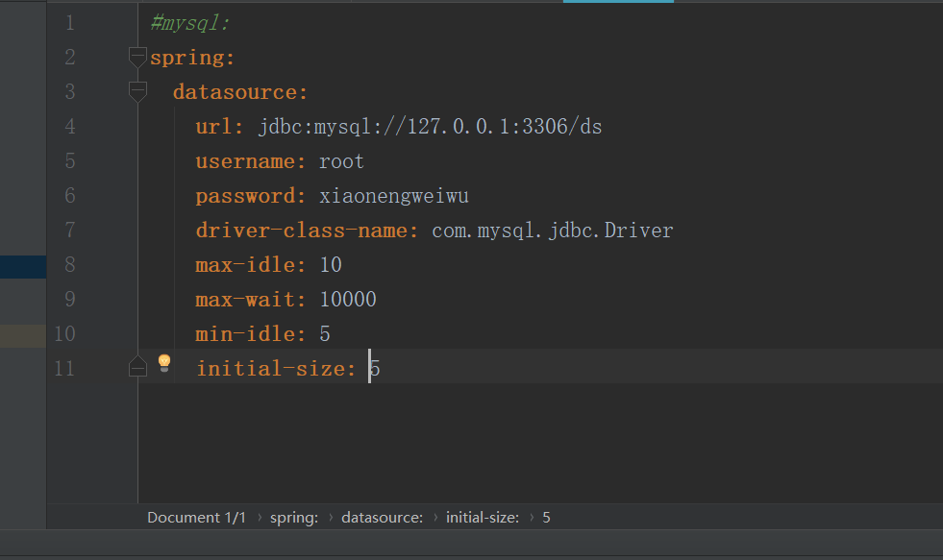Select the spring: breadcrumb
This screenshot has height=560, width=943.
coord(293,517)
